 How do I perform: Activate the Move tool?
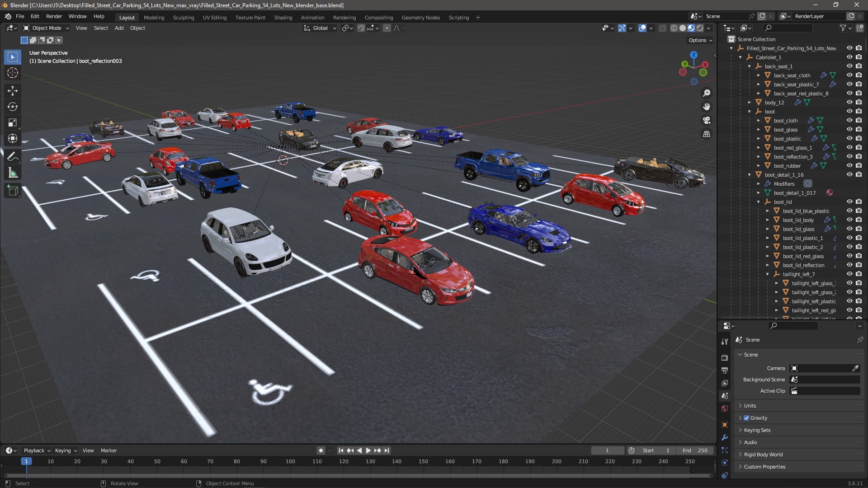click(x=13, y=91)
